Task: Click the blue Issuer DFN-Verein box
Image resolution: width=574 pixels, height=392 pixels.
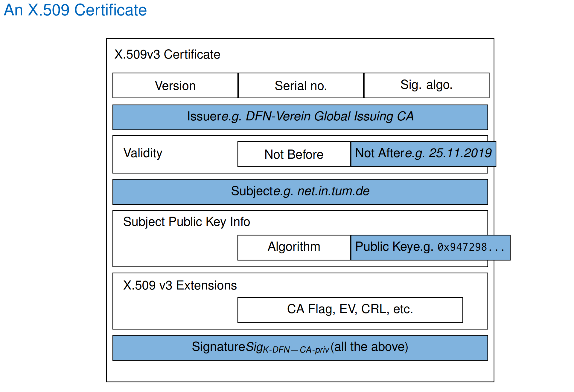Action: click(x=300, y=117)
